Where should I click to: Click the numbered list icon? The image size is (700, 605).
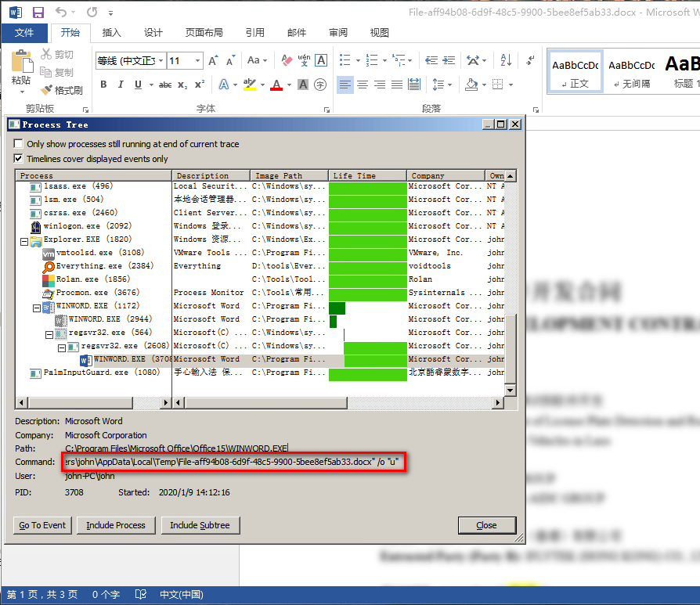371,60
